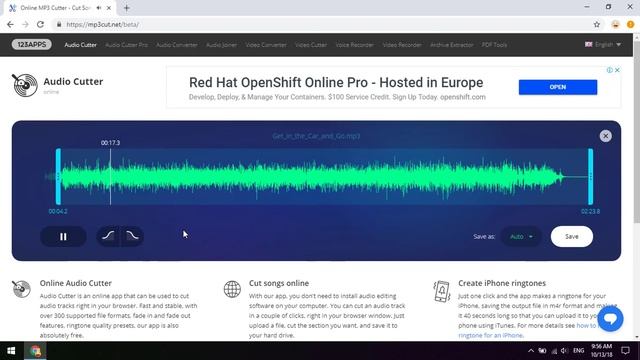
Task: Click the Save button
Action: [x=571, y=236]
